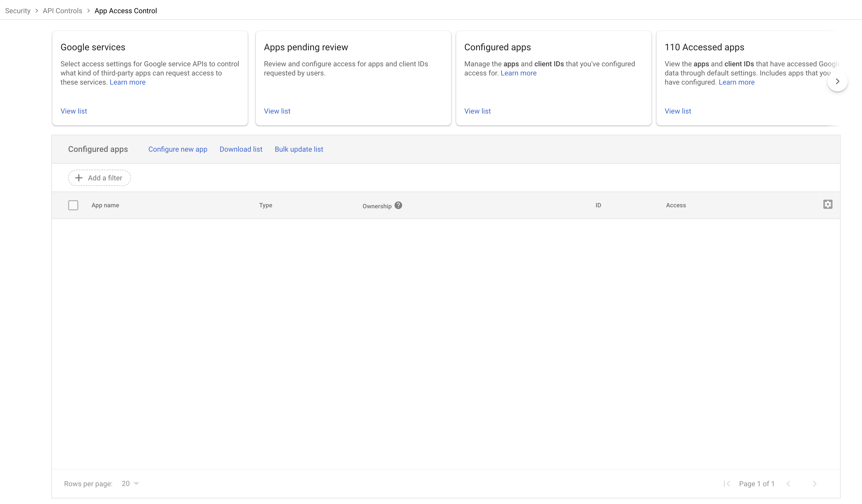Tick the select-all checkbox beside App name

pos(73,205)
